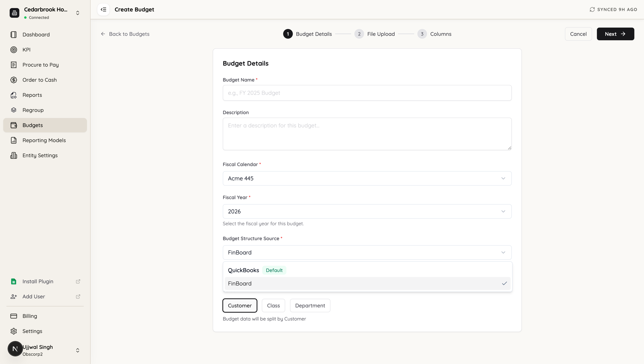Select step 1 Budget Details

307,34
